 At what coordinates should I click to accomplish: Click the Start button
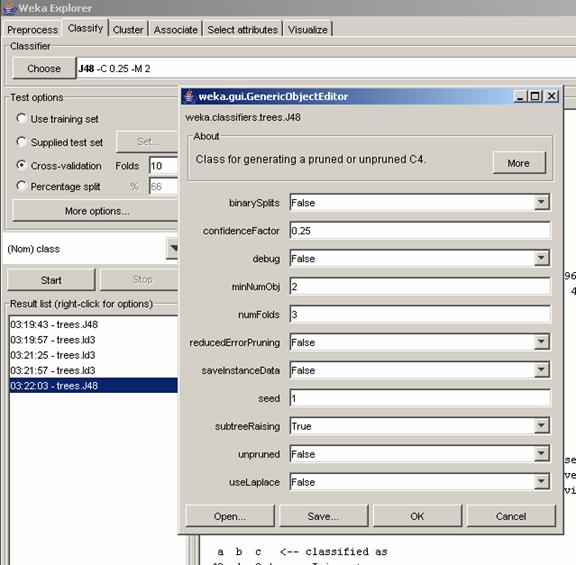pyautogui.click(x=51, y=280)
